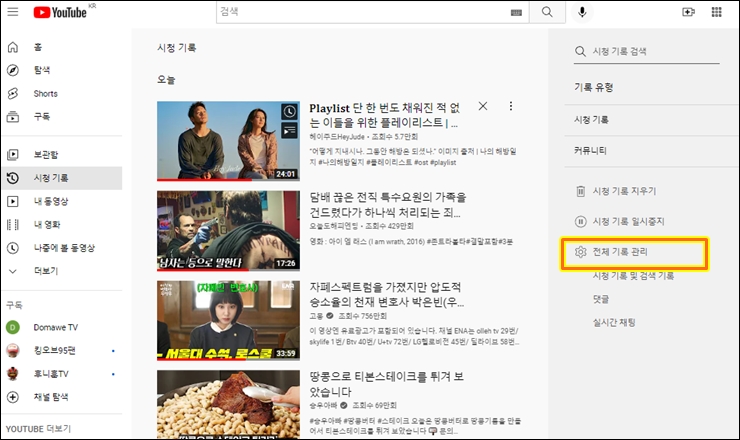The height and width of the screenshot is (440, 740).
Task: Open Domawe TV subscription name
Action: point(56,327)
